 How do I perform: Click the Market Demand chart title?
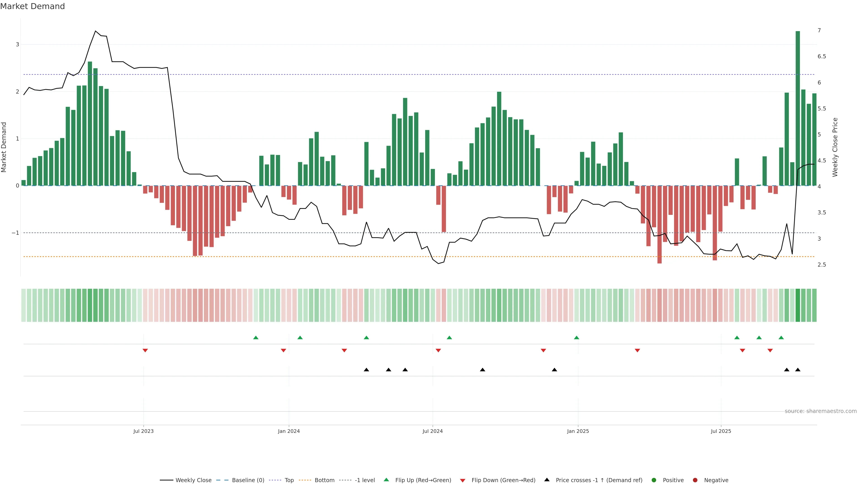coord(33,6)
